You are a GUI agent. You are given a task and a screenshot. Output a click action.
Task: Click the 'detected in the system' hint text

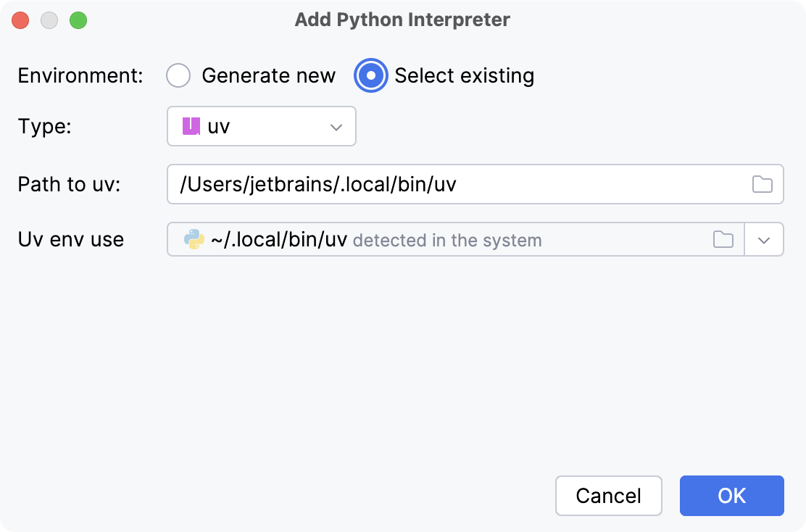[x=447, y=239]
